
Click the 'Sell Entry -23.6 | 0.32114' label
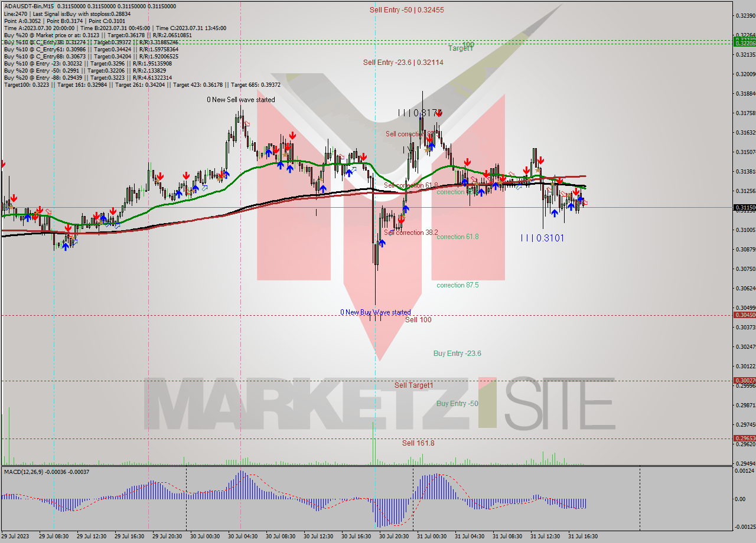coord(402,62)
